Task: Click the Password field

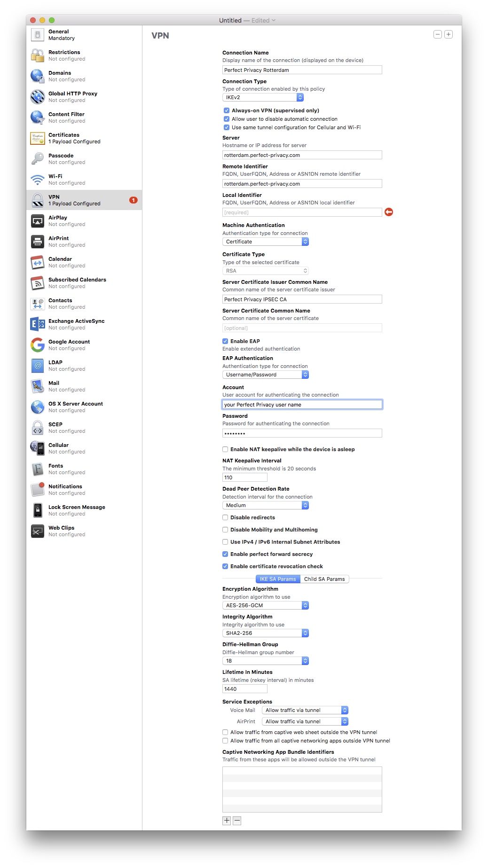Action: point(302,433)
